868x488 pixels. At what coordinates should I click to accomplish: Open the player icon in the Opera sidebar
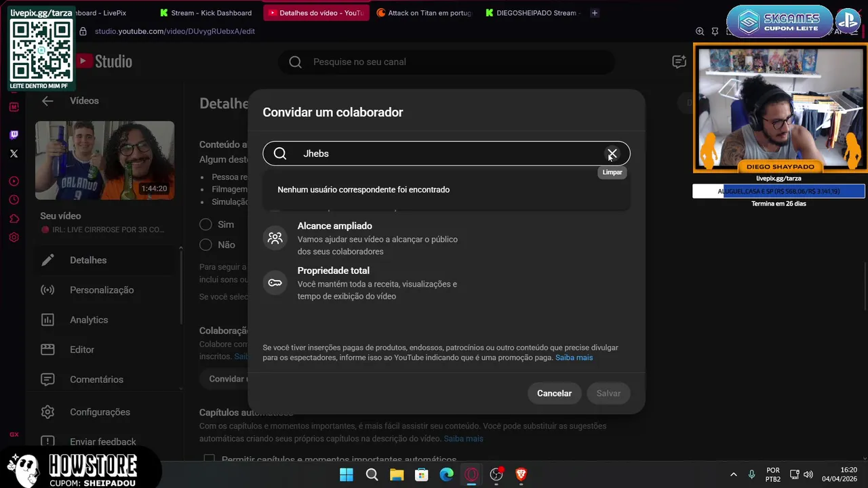tap(14, 182)
